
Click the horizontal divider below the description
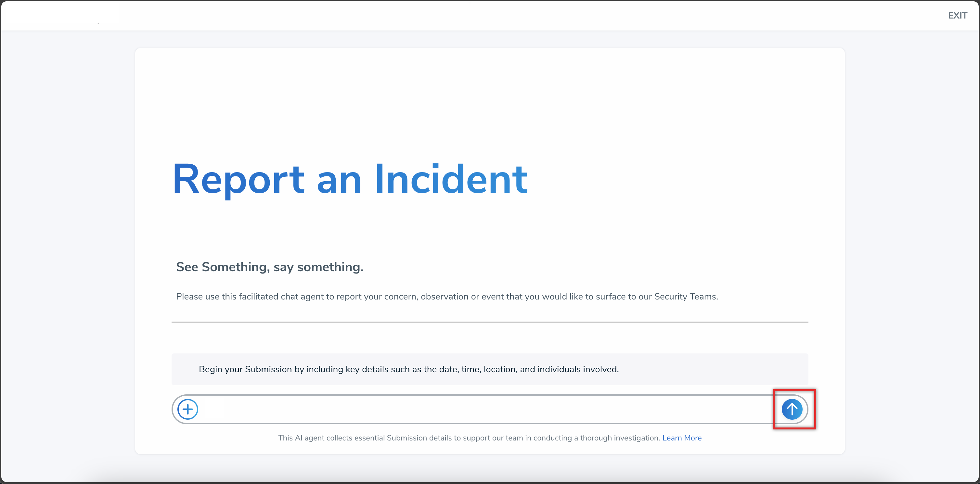pyautogui.click(x=489, y=322)
